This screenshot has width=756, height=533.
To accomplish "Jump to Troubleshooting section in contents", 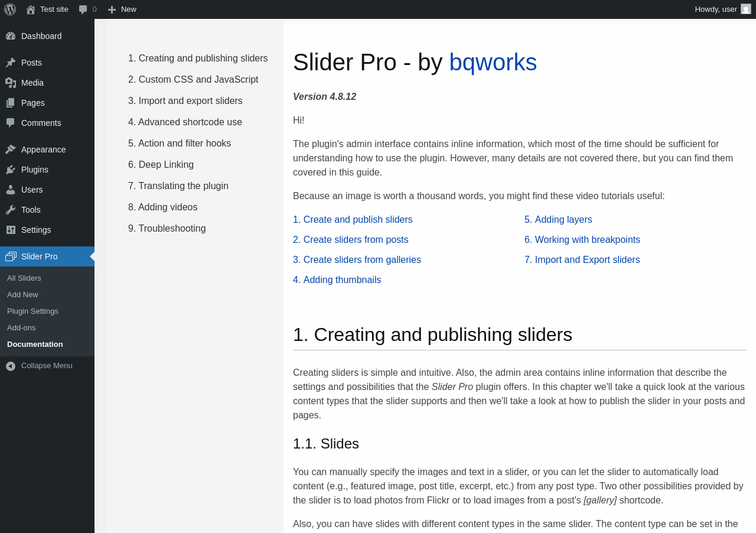I will (167, 229).
